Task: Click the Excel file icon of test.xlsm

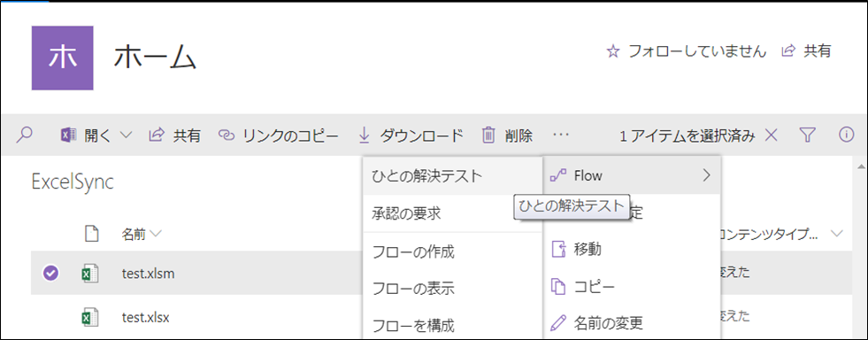Action: [x=89, y=273]
